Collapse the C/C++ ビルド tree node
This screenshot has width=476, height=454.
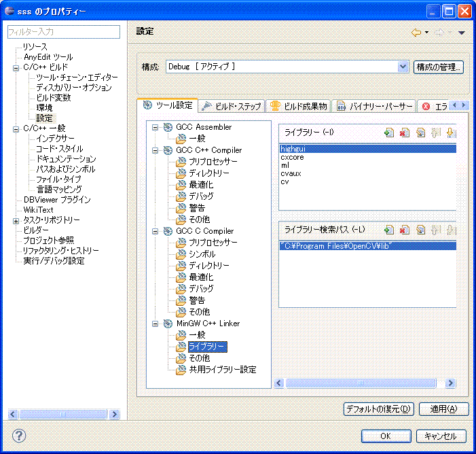[16, 68]
